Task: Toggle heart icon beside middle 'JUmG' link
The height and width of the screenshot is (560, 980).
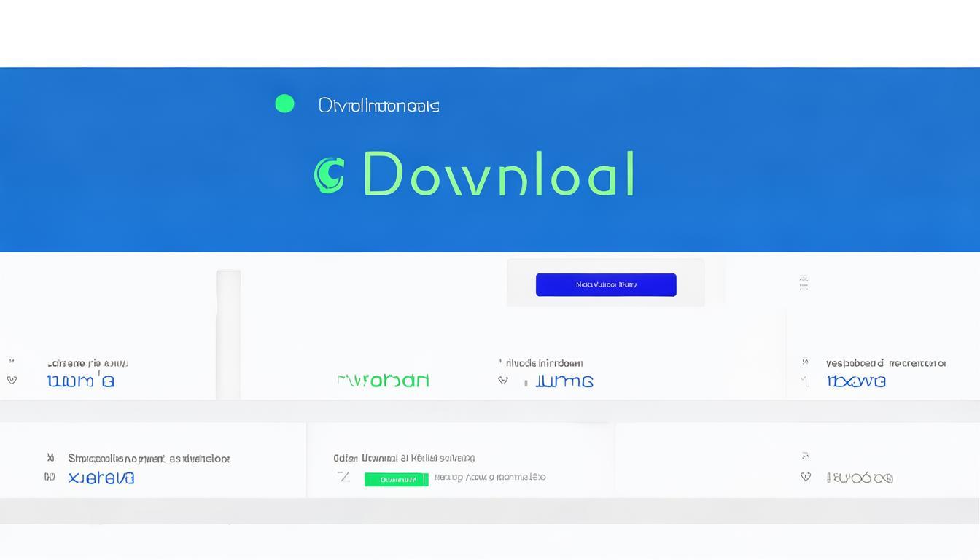Action: 502,380
